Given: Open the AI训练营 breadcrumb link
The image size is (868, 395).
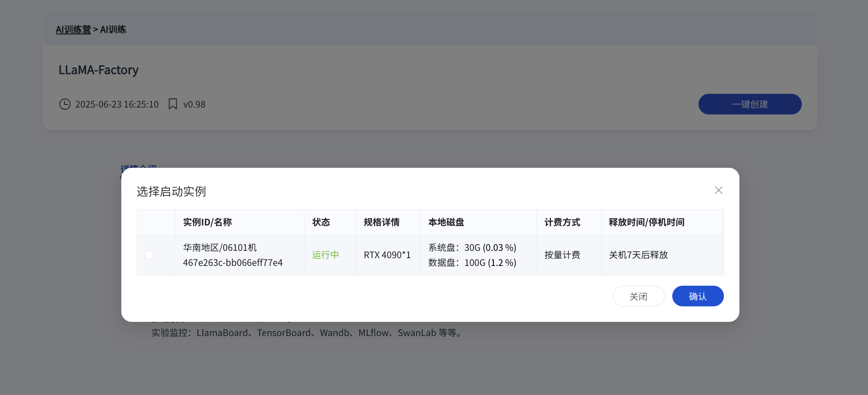Looking at the screenshot, I should [x=73, y=30].
